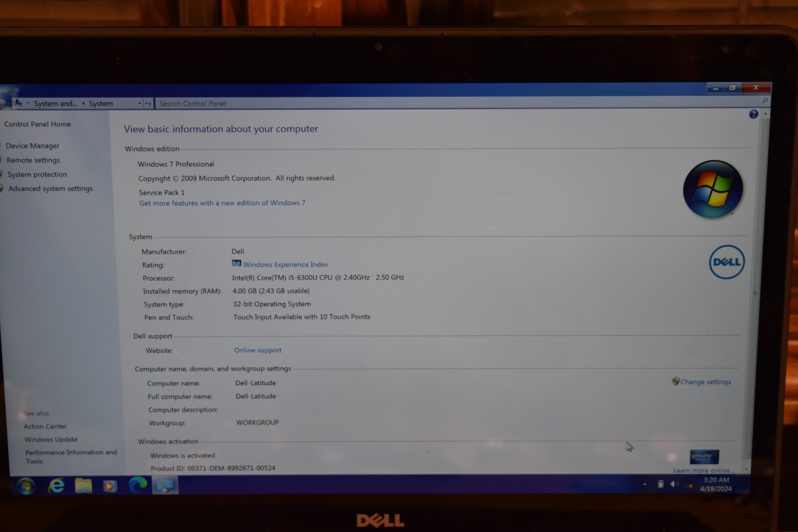Launch Windows Media Player from taskbar
The height and width of the screenshot is (532, 798).
110,485
